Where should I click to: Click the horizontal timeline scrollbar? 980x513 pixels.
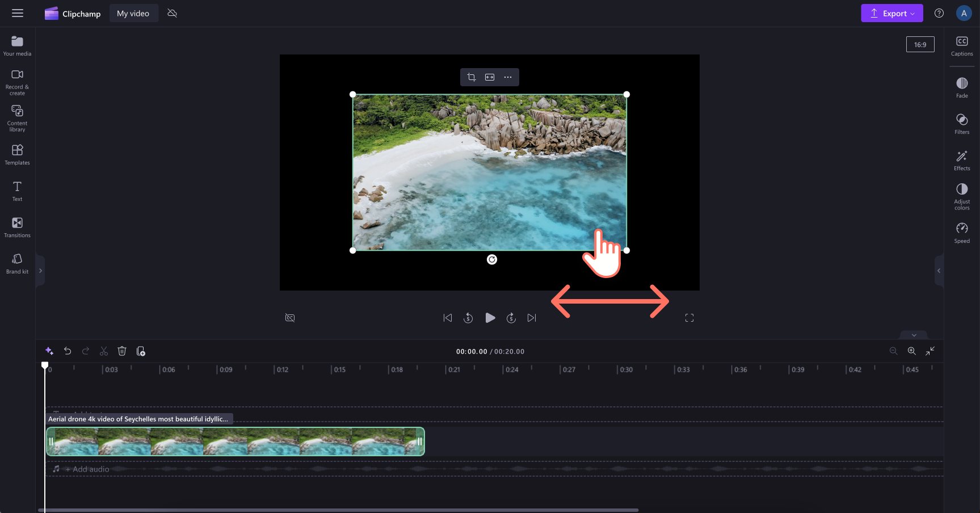tap(338, 510)
